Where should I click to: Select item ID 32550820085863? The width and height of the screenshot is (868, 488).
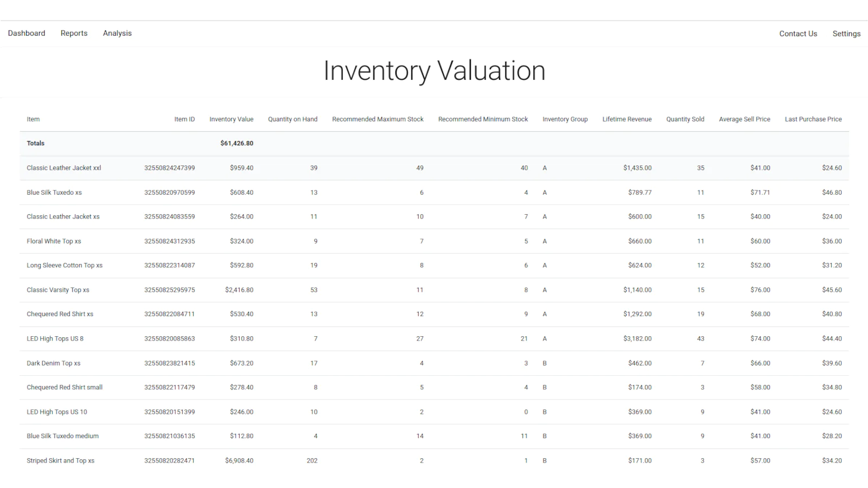click(169, 339)
